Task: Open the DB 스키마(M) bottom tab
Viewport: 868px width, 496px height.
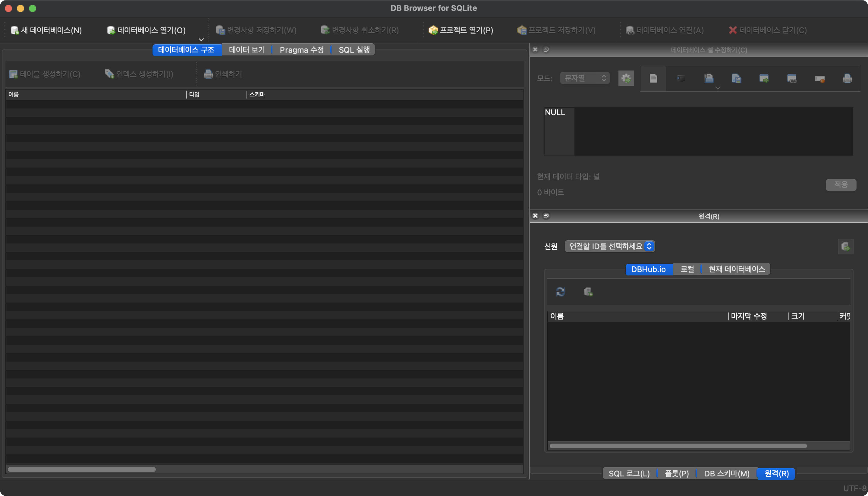Action: click(726, 473)
